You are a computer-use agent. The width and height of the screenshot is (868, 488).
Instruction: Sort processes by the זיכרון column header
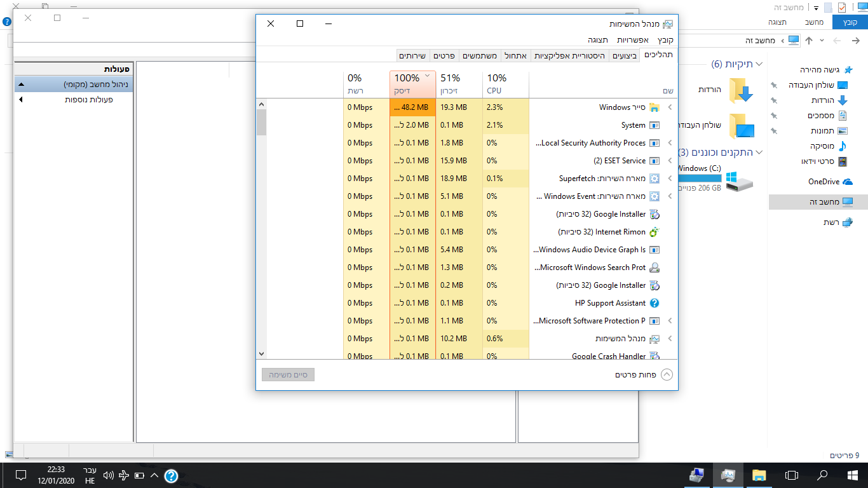pyautogui.click(x=459, y=84)
